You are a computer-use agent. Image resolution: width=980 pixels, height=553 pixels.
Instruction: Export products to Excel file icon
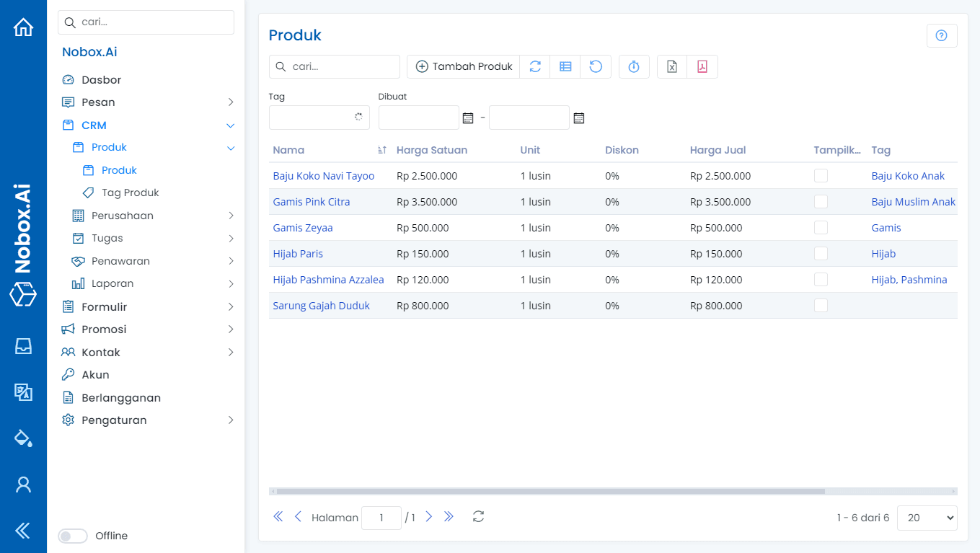coord(672,66)
